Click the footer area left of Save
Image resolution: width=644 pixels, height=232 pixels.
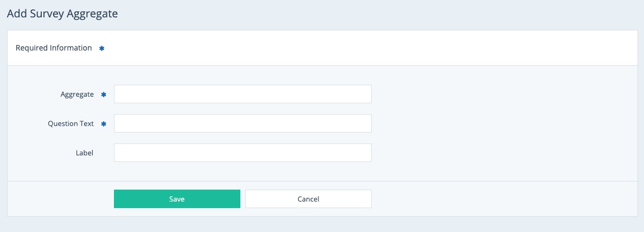[x=60, y=199]
